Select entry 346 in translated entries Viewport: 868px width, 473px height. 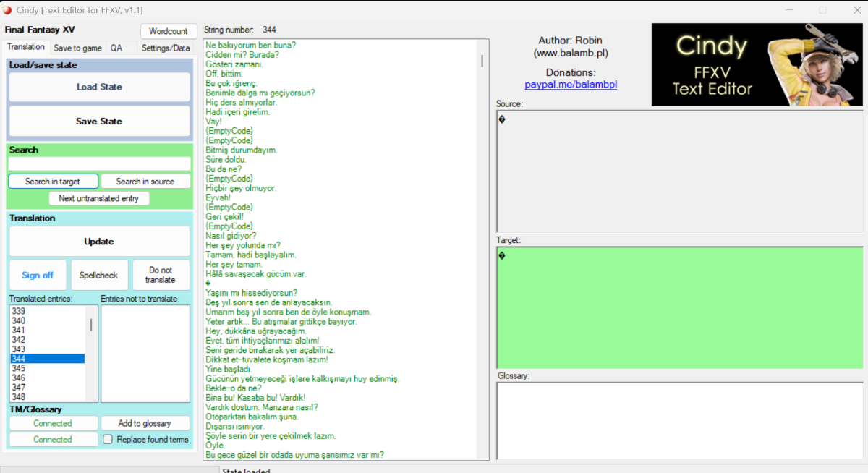click(x=47, y=378)
